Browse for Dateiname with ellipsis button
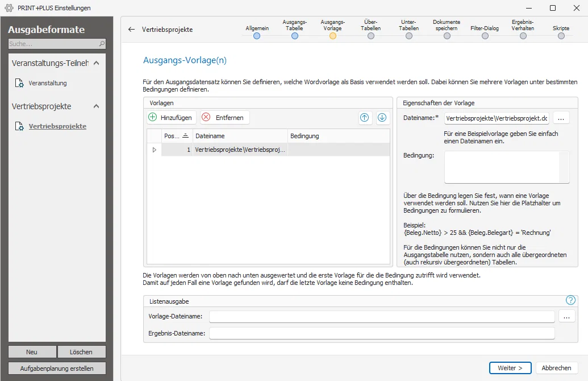This screenshot has height=381, width=588. [561, 118]
